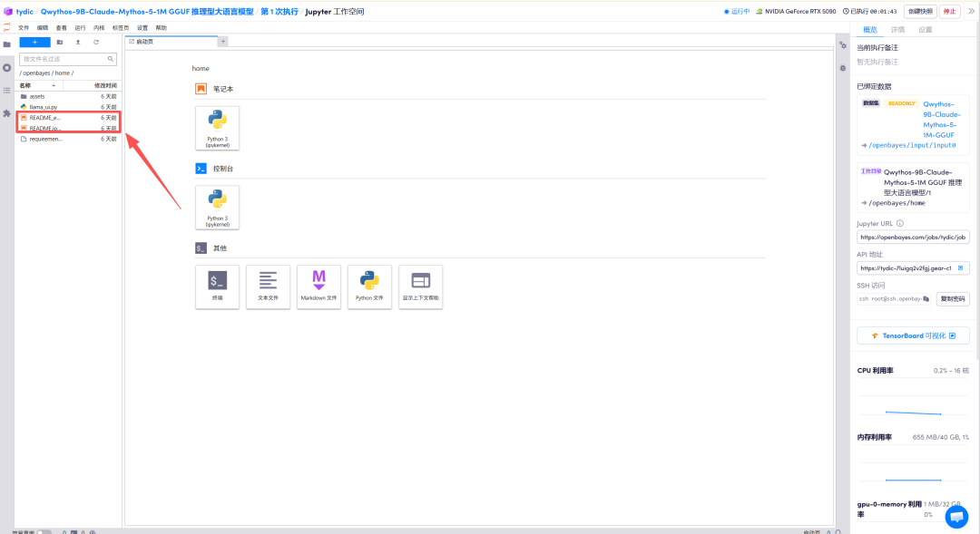Switch to the 详情 tab
The height and width of the screenshot is (534, 980).
click(897, 29)
